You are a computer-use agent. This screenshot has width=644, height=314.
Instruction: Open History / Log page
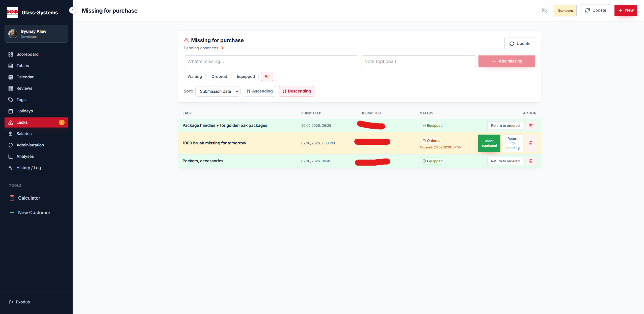pyautogui.click(x=29, y=168)
